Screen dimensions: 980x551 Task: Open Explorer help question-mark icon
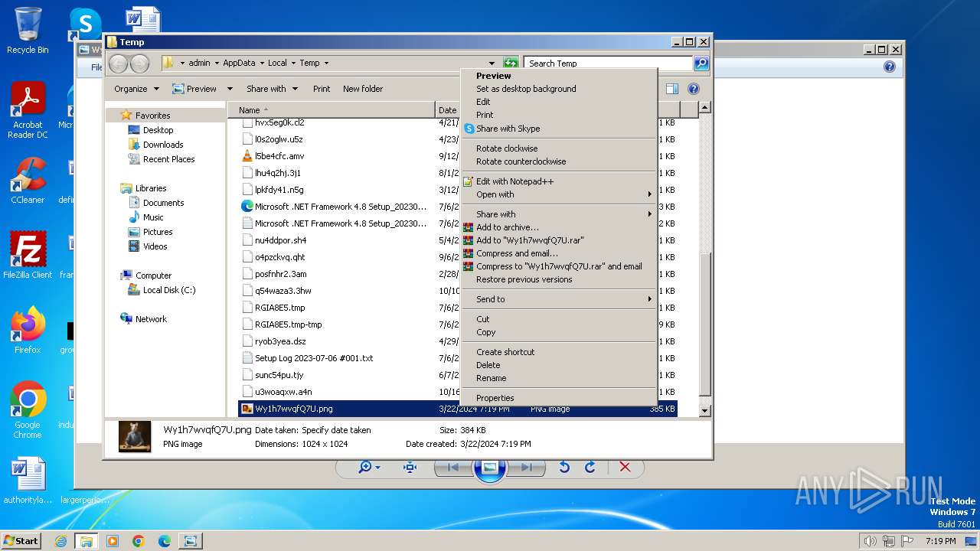point(694,89)
